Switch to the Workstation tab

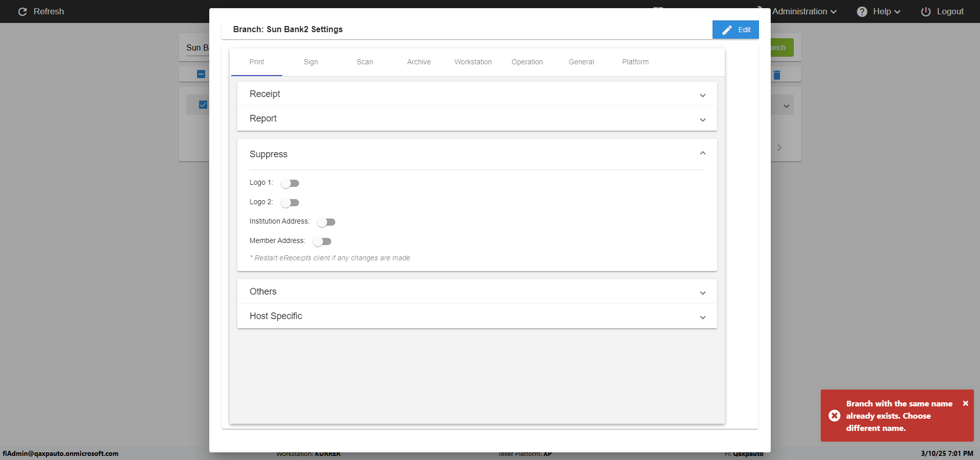point(473,62)
